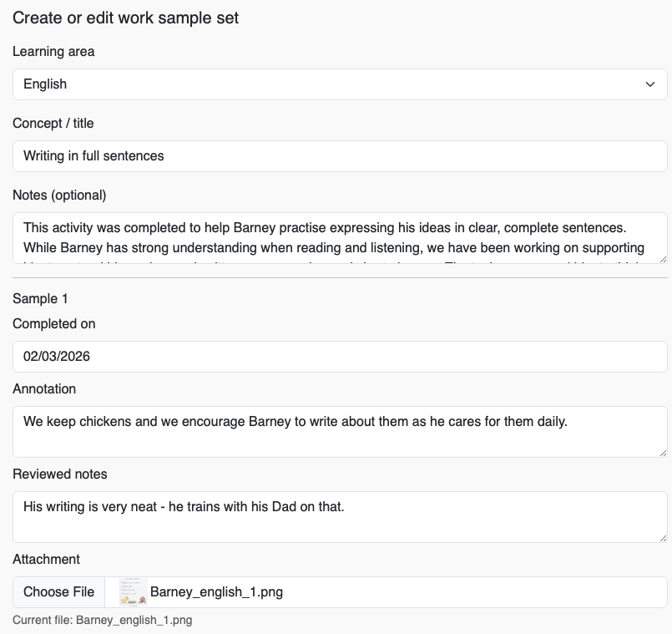Open the English learning area select box

pos(334,84)
